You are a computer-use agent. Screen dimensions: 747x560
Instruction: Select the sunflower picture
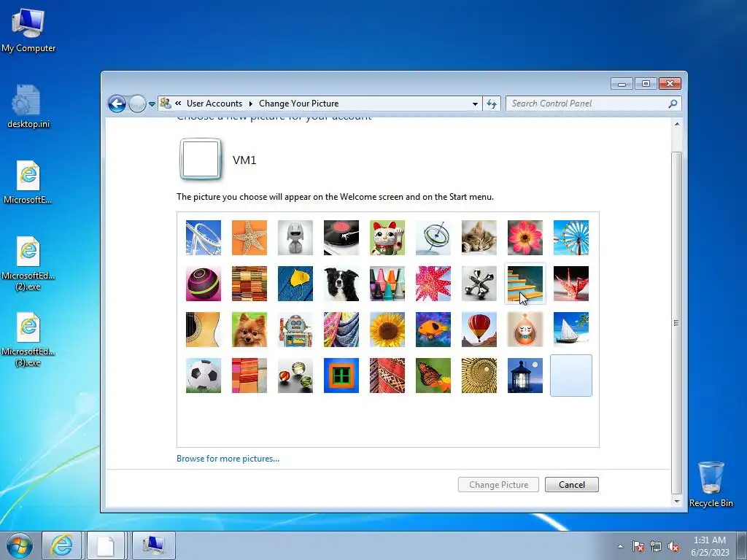point(387,330)
